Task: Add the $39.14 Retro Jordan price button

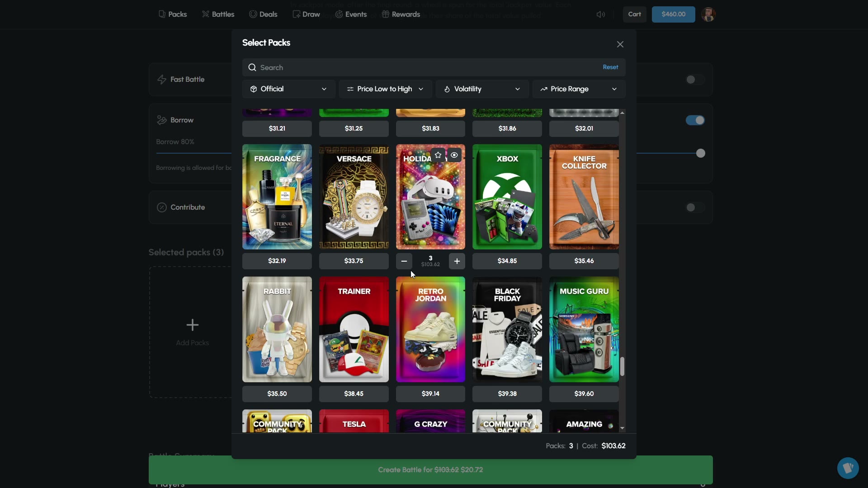Action: pyautogui.click(x=430, y=394)
